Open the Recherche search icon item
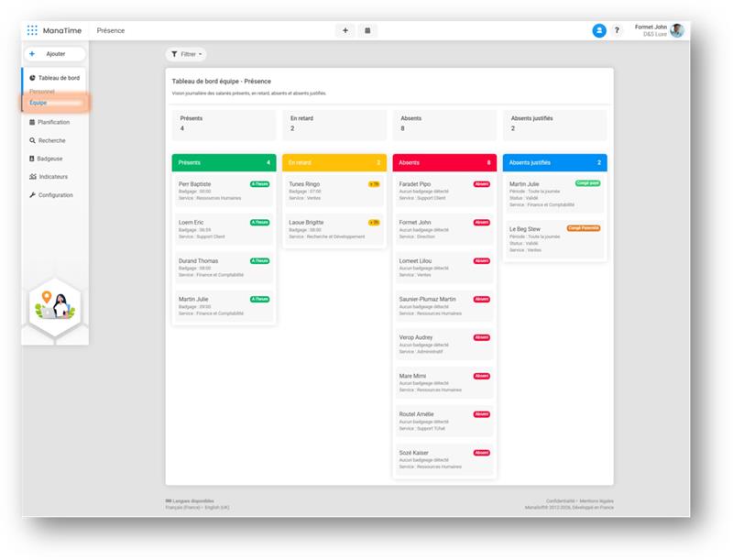 (48, 140)
